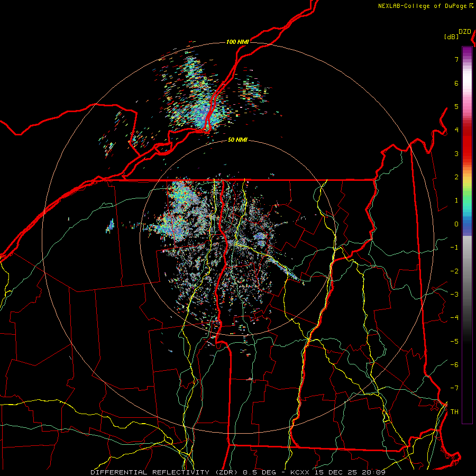The width and height of the screenshot is (476, 476).
Task: Pick the -5 legend tick label
Action: [454, 341]
